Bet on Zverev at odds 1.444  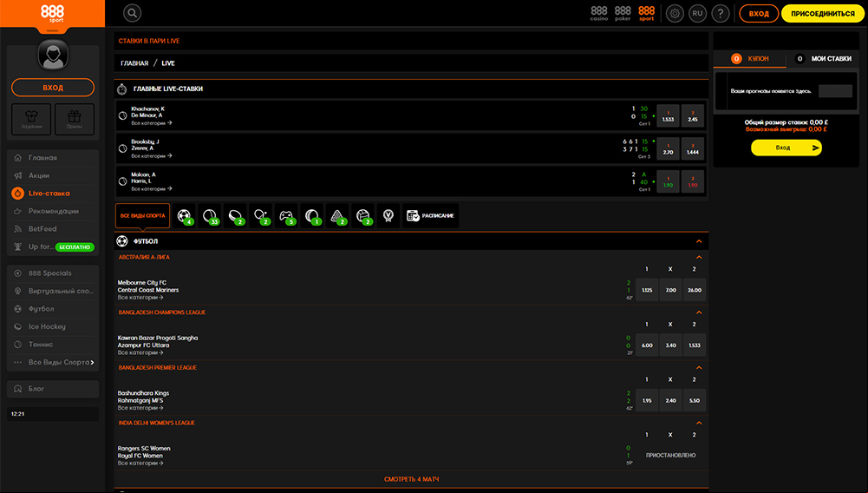693,148
